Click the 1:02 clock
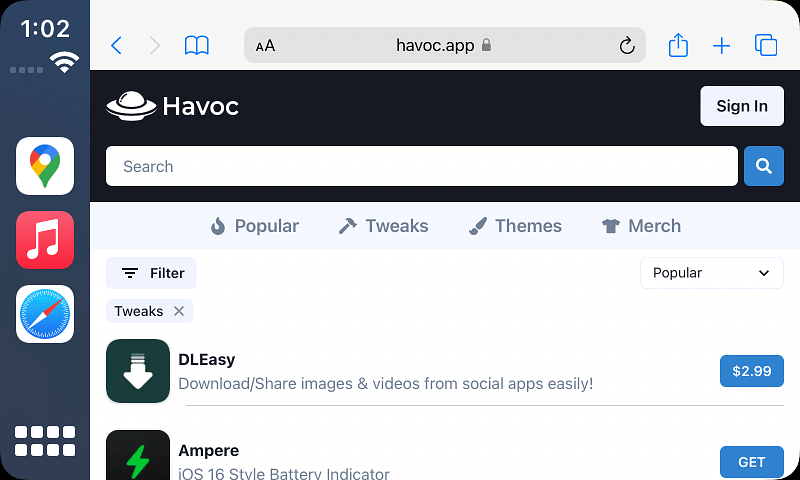 click(45, 29)
